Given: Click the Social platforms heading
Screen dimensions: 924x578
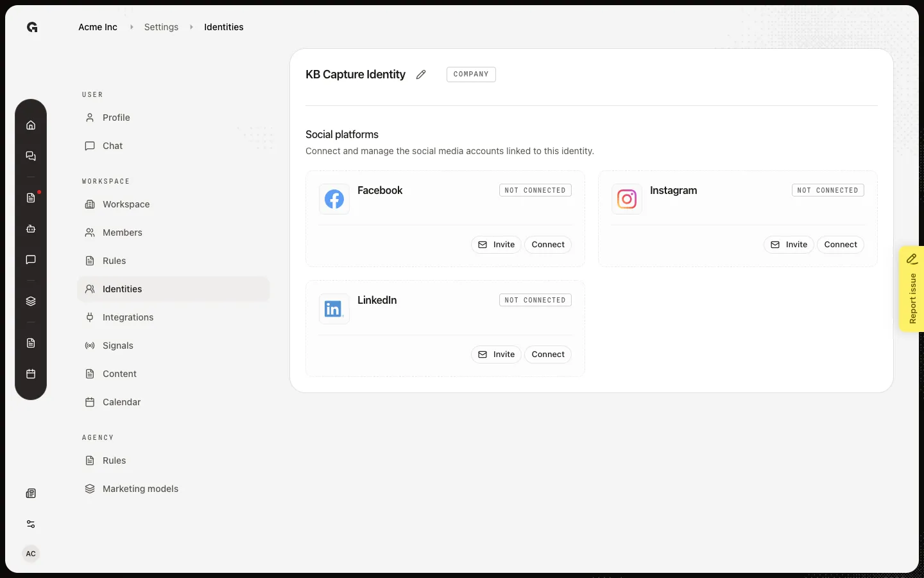Looking at the screenshot, I should tap(342, 134).
